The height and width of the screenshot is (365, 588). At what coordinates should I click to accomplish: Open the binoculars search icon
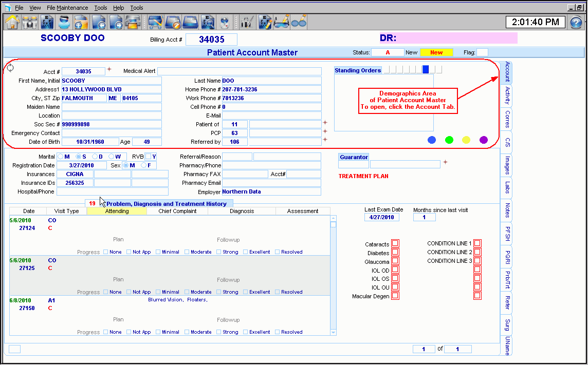(30, 23)
